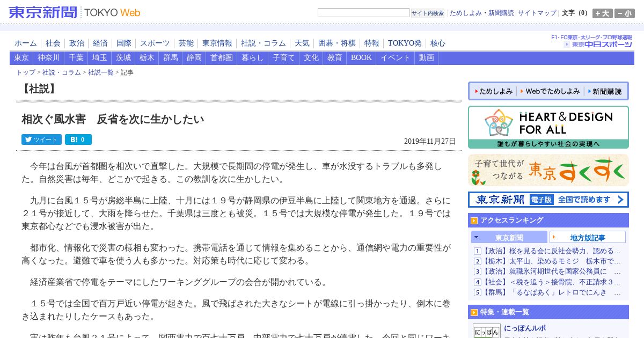Go to ホーム in the main menu
This screenshot has height=338, width=644.
26,43
